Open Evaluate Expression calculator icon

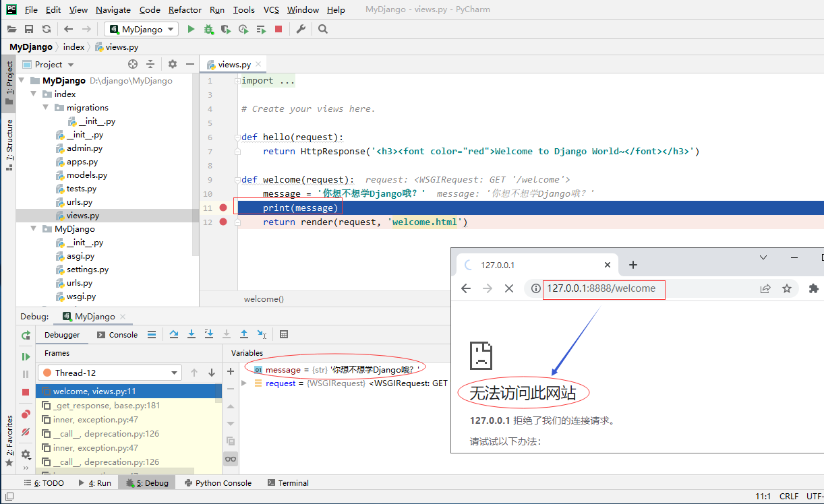284,334
